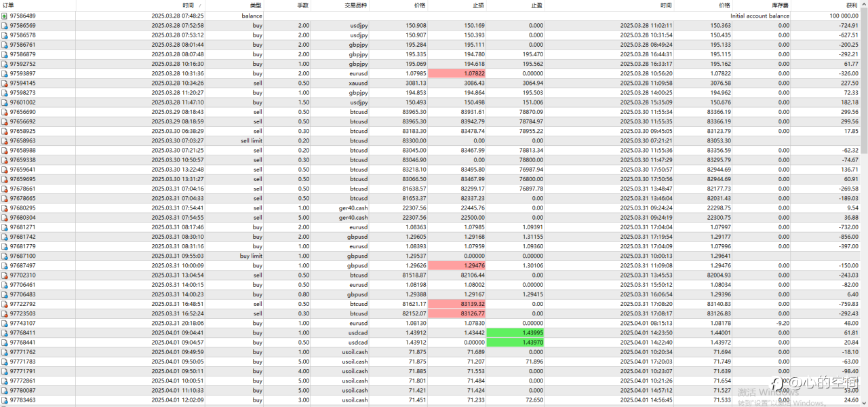
Task: Click the buy limit icon of order 97687100
Action: tap(5, 256)
